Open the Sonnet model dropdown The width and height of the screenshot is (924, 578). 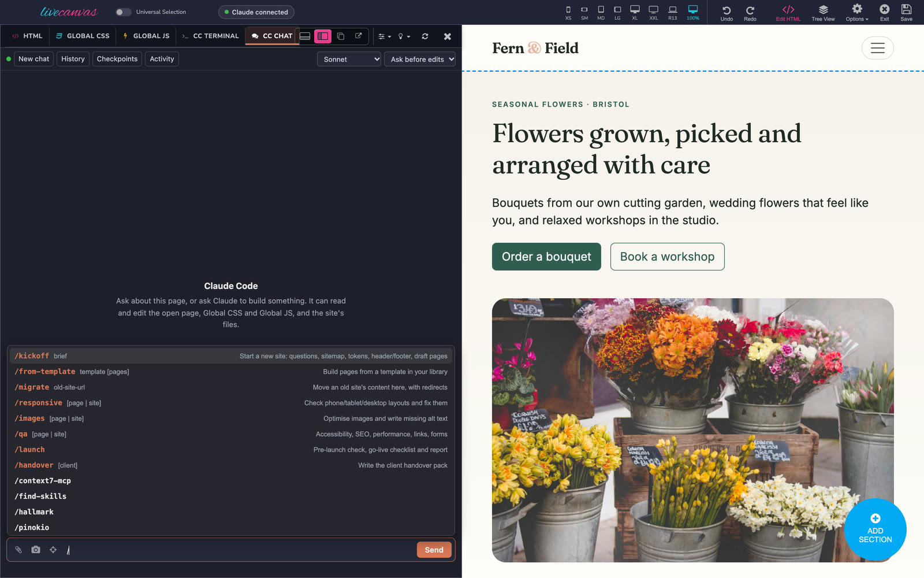[x=349, y=59]
